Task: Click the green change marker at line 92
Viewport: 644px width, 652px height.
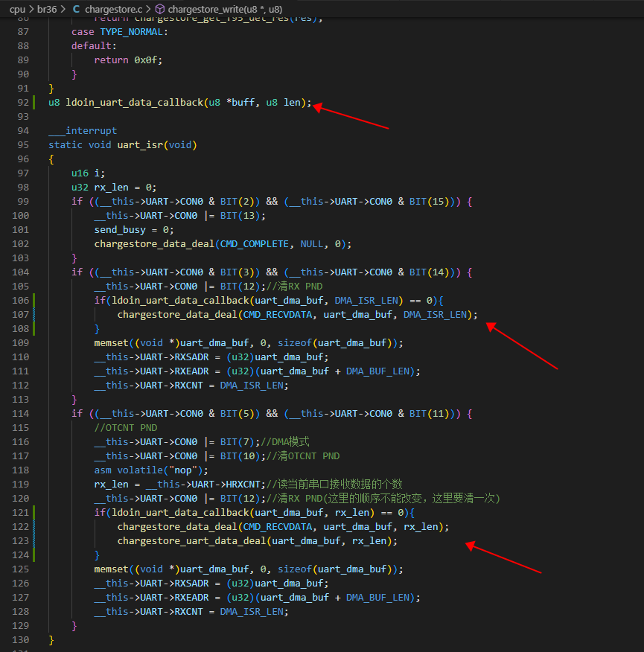Action: tap(34, 102)
